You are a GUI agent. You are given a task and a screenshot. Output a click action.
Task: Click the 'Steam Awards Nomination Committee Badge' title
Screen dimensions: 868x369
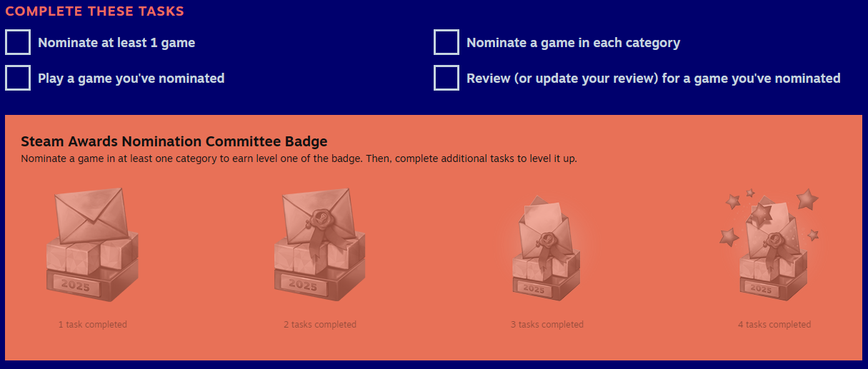[x=174, y=141]
